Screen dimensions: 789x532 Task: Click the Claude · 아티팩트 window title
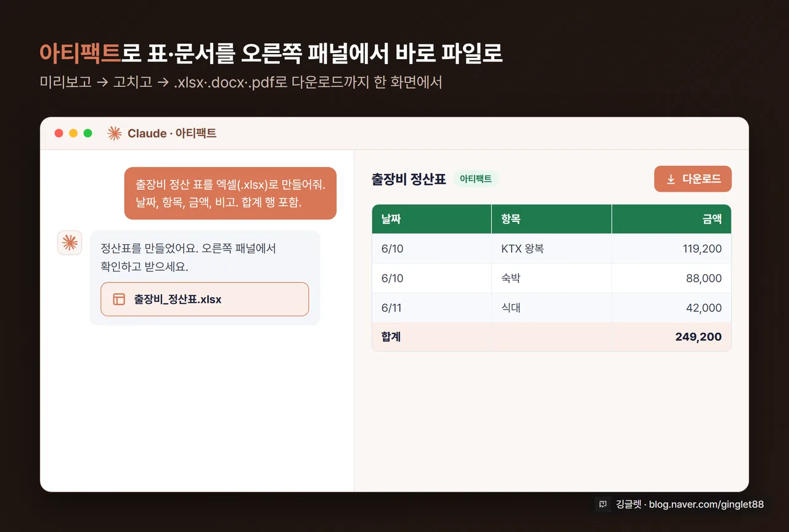(x=172, y=133)
